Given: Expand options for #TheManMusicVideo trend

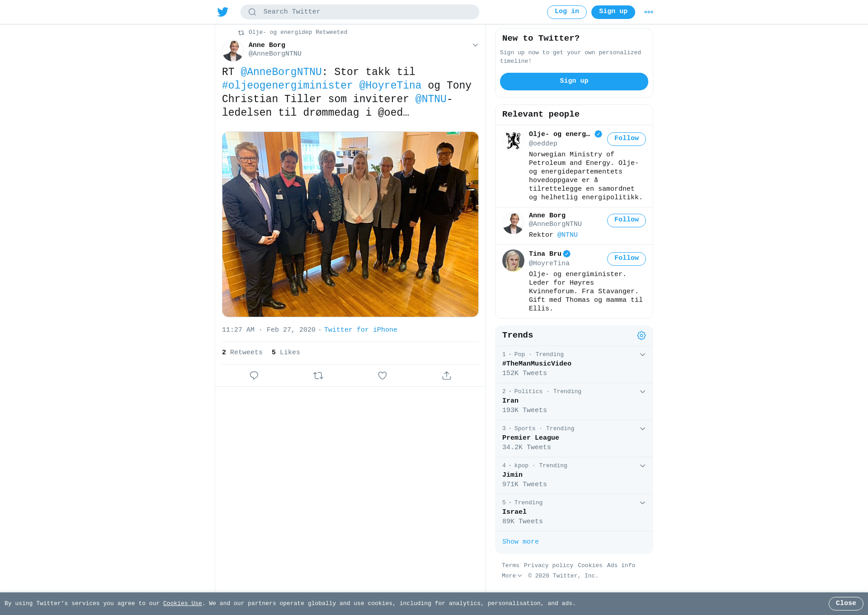Looking at the screenshot, I should [x=642, y=355].
